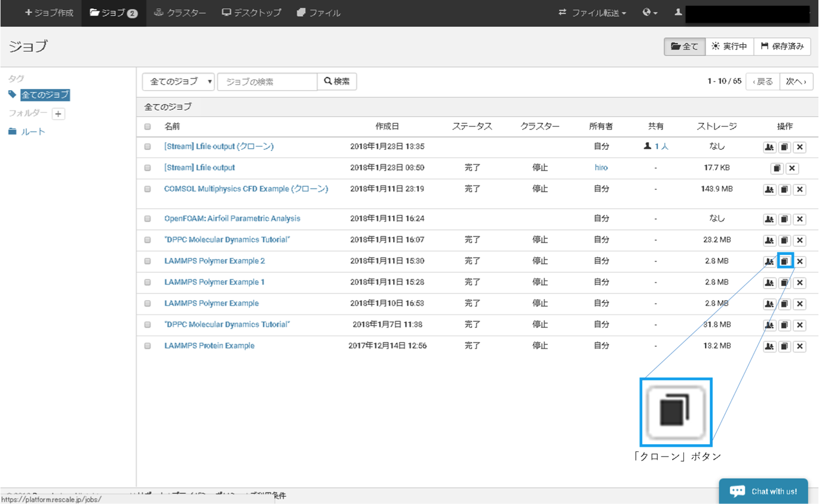Filter jobs by 実行中 running status
The image size is (819, 504).
(x=729, y=47)
